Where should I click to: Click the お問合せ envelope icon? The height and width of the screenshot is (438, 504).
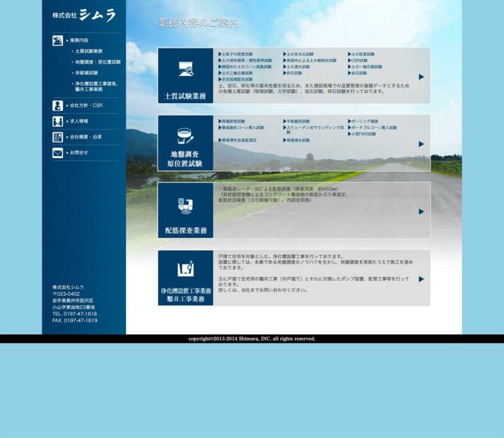pos(58,153)
